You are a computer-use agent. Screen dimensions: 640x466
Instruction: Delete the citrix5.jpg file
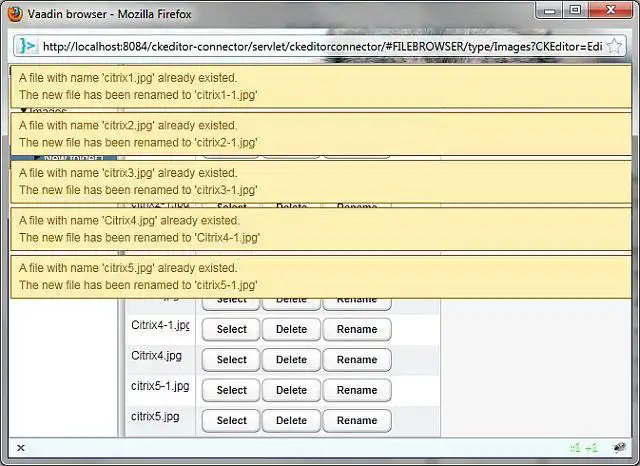coord(291,421)
